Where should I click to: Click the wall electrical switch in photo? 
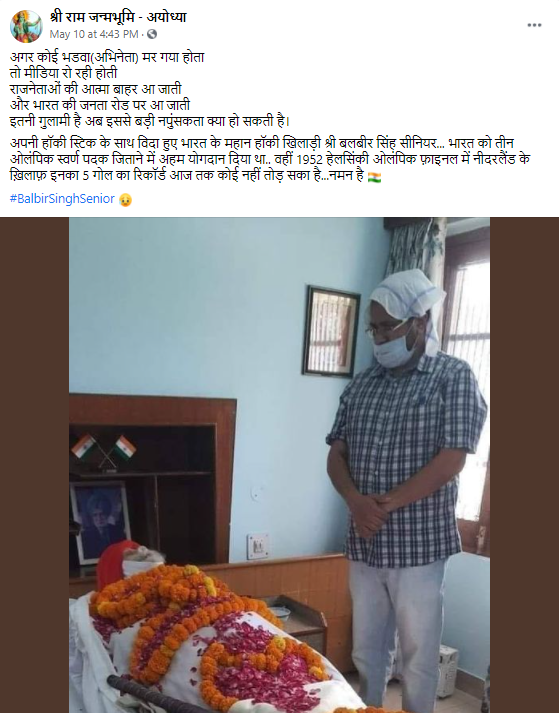tap(258, 547)
